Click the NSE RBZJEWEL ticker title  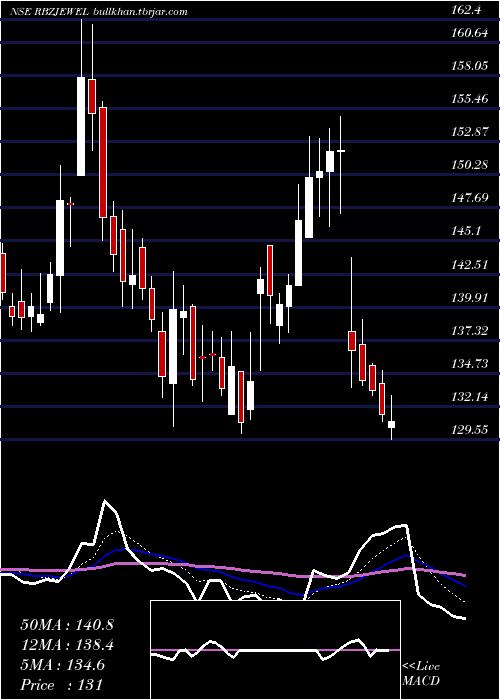(50, 12)
